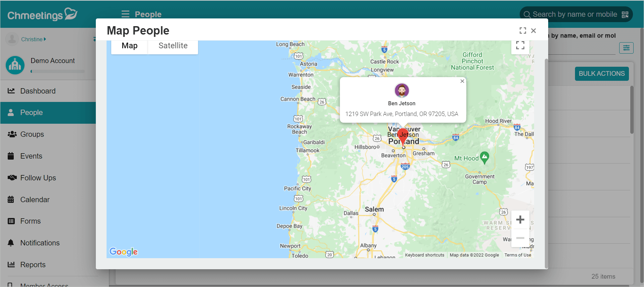Click the Salem city label on map
This screenshot has height=287, width=644.
(x=374, y=209)
